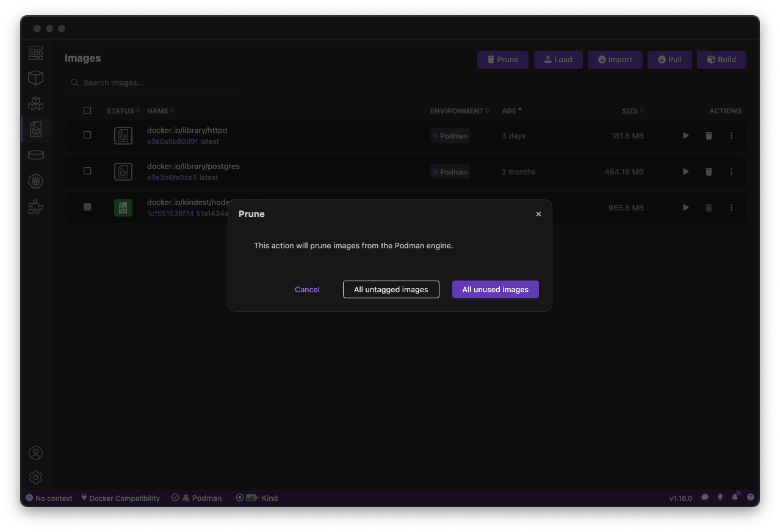Open the Volumes page in sidebar
780x532 pixels.
(36, 155)
